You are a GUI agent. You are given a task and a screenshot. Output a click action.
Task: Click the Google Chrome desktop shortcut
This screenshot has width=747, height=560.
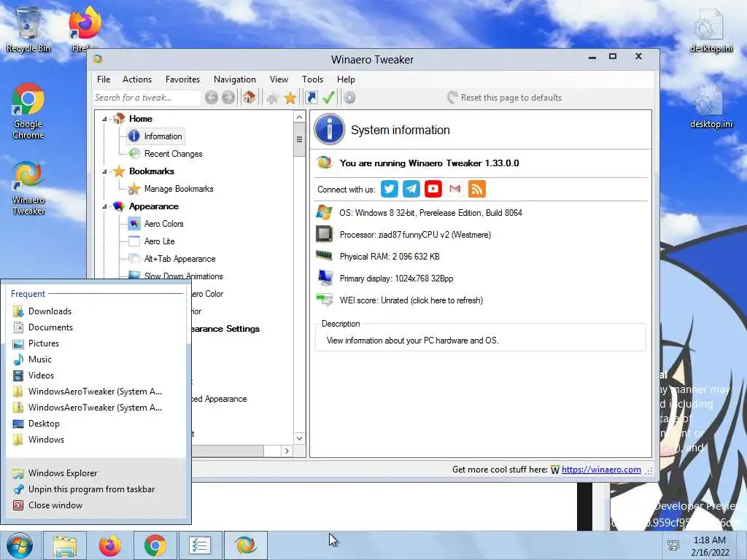(x=28, y=112)
